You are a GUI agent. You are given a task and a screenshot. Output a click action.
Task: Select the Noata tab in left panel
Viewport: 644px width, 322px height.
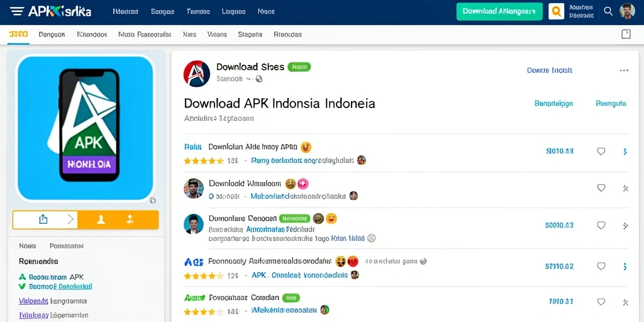[28, 246]
